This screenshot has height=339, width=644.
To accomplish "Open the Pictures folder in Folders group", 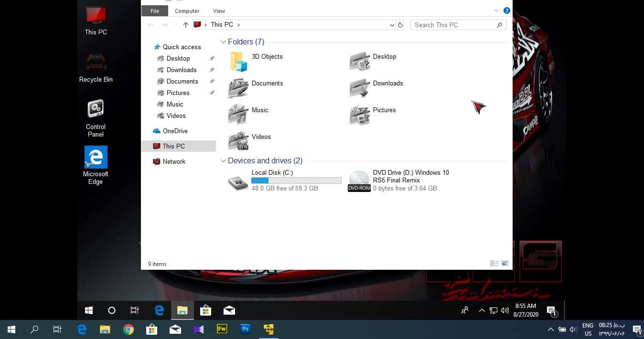I will point(360,115).
